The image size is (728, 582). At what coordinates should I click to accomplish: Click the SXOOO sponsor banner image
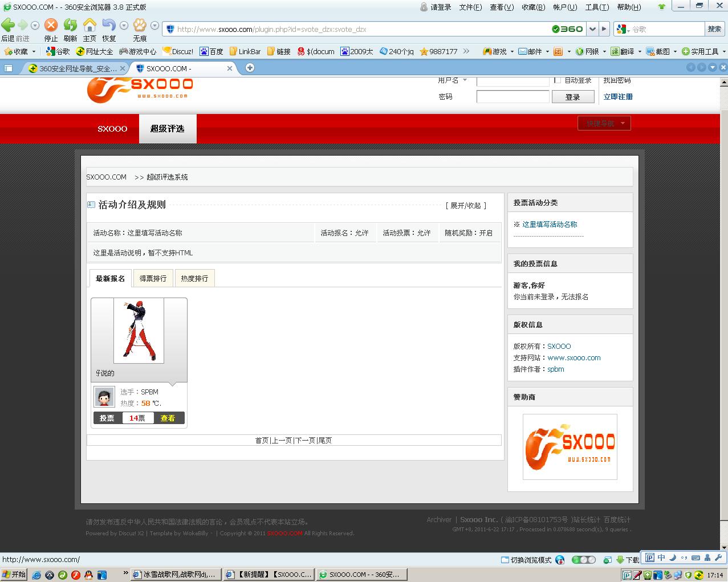[x=570, y=446]
